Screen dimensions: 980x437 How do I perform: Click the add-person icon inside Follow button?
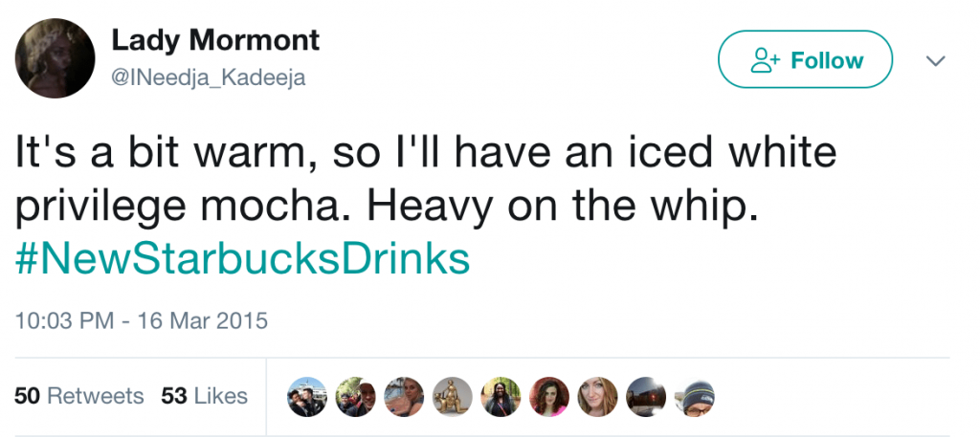(764, 61)
